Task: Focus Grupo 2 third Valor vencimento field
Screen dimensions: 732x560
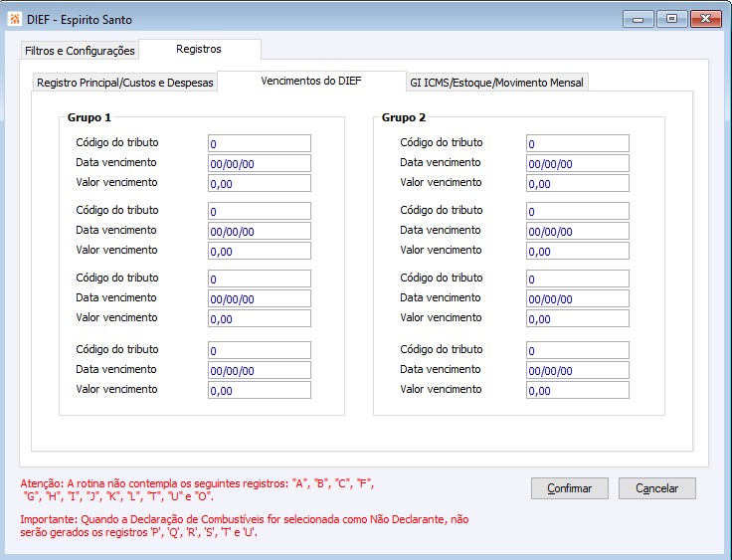Action: pyautogui.click(x=578, y=318)
